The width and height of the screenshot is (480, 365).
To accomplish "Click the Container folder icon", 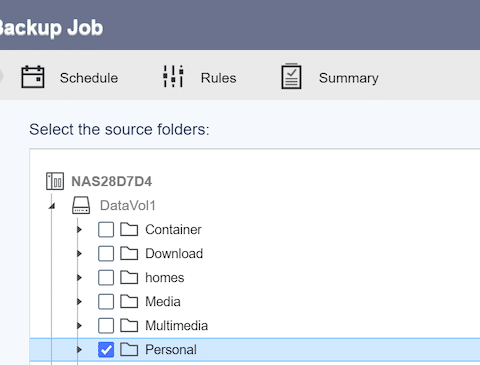I will [129, 230].
